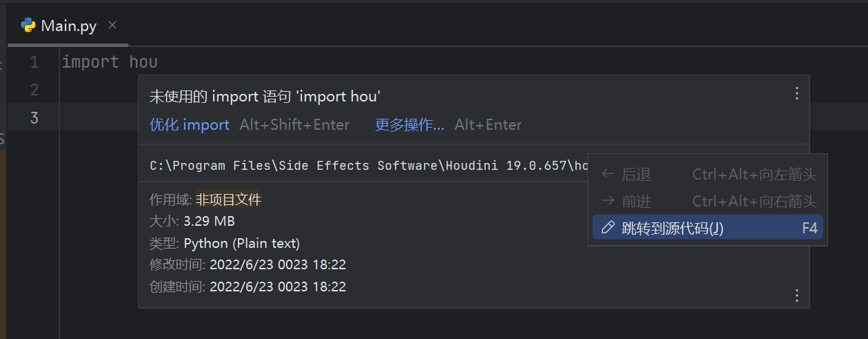Screen dimensions: 868x339
Task: Click the 优化 import quick-fix link
Action: pyautogui.click(x=190, y=125)
